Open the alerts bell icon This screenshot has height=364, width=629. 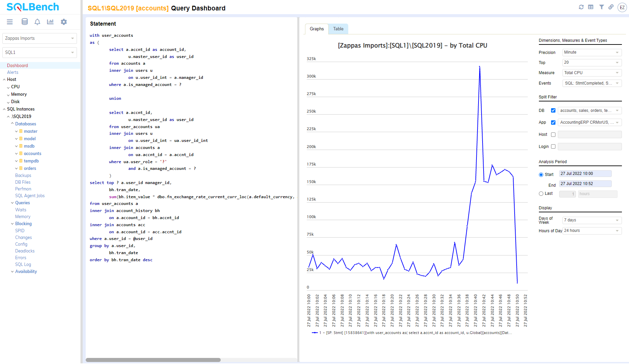(37, 22)
